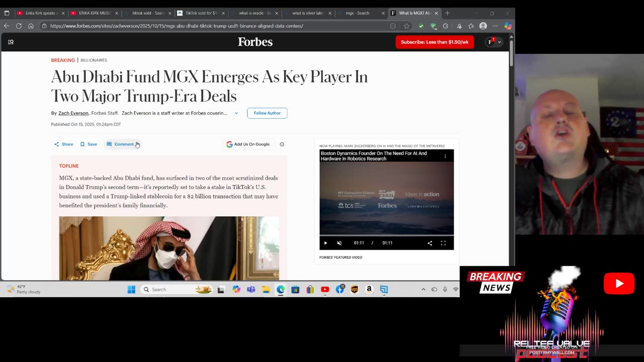Image resolution: width=644 pixels, height=362 pixels.
Task: Open the info icon beside Add Us On Google
Action: click(x=282, y=144)
